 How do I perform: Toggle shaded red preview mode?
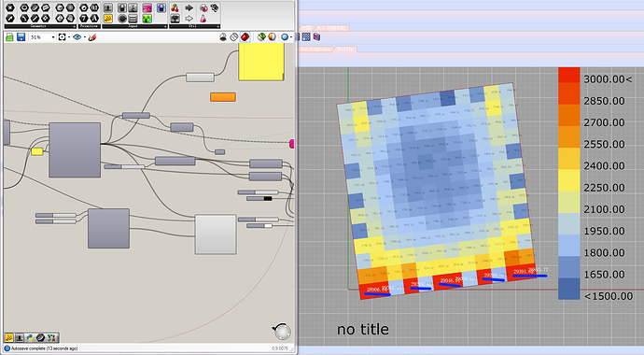point(245,37)
